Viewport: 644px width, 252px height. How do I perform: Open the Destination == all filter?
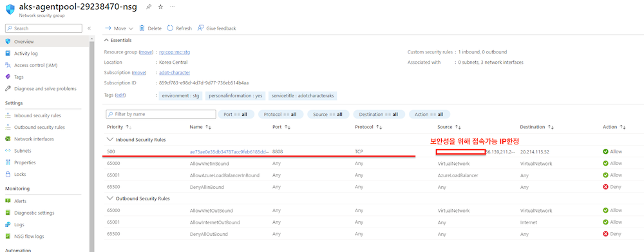[x=379, y=114]
